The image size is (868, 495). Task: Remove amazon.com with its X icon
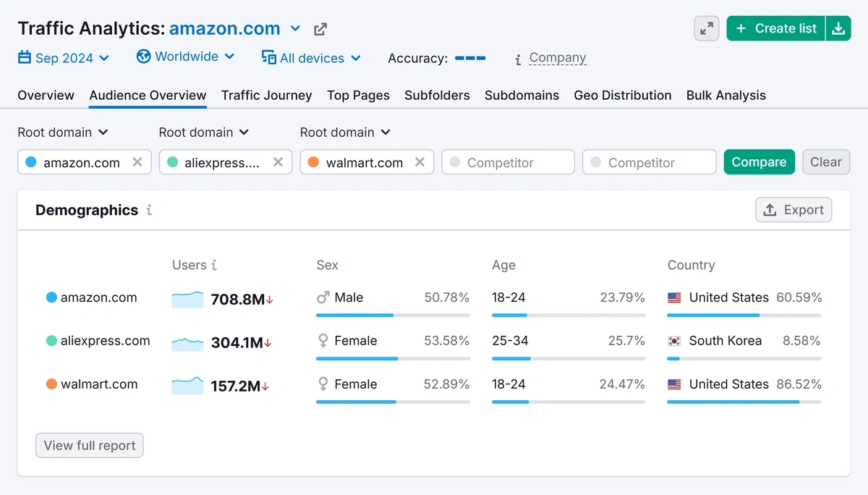137,162
